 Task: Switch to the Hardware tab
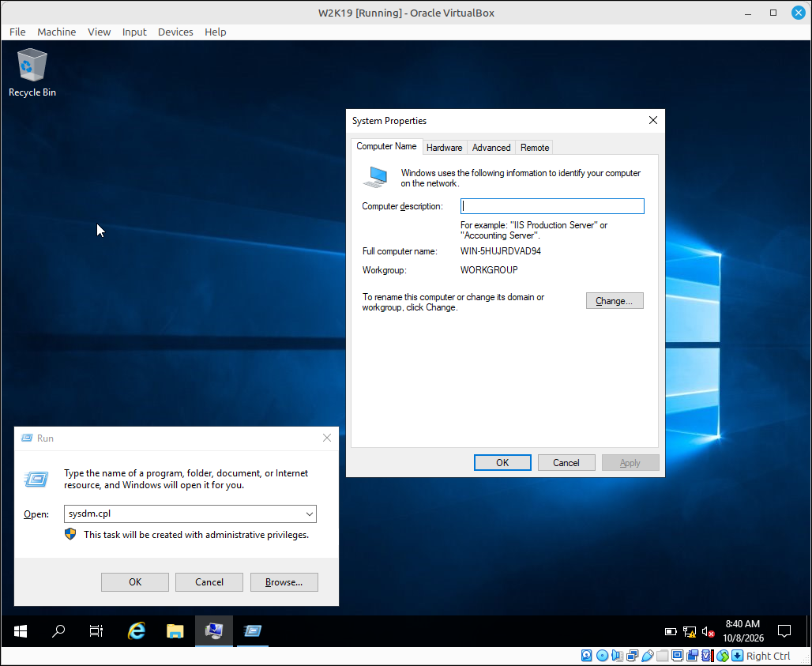pyautogui.click(x=445, y=148)
